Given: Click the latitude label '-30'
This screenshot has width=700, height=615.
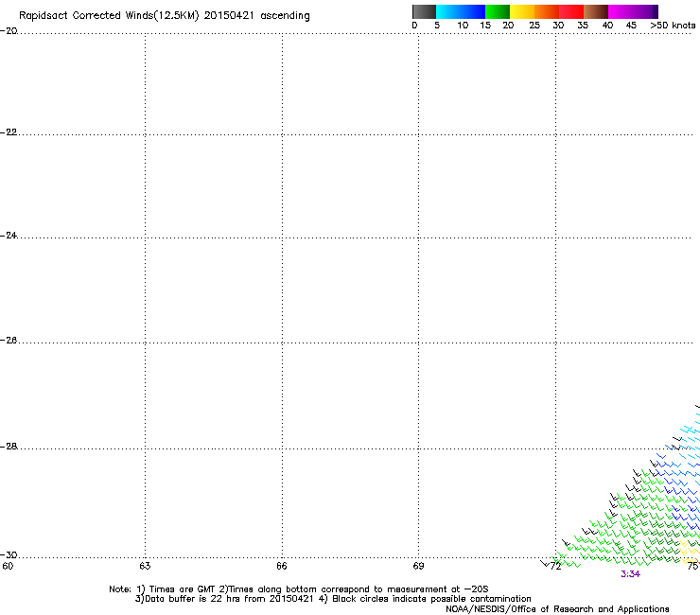Looking at the screenshot, I should (x=9, y=555).
